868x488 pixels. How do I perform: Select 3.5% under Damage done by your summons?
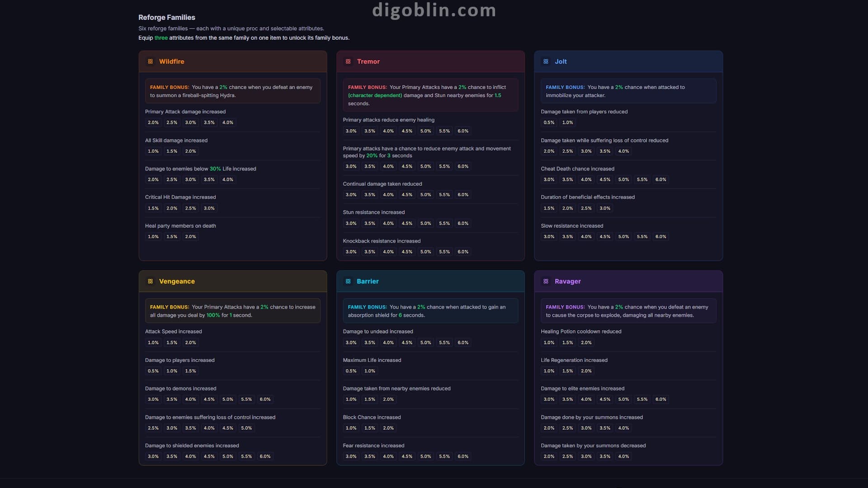[605, 428]
